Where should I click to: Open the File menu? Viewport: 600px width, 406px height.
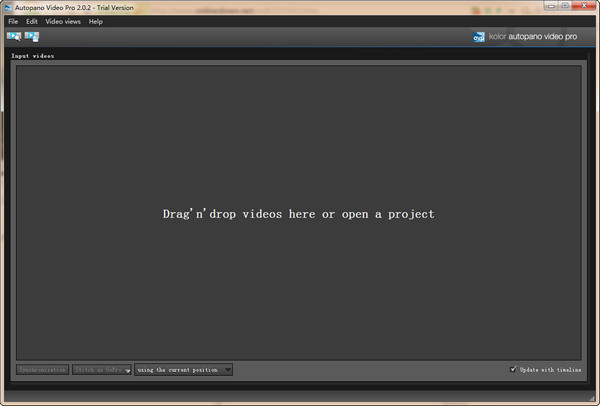tap(13, 21)
